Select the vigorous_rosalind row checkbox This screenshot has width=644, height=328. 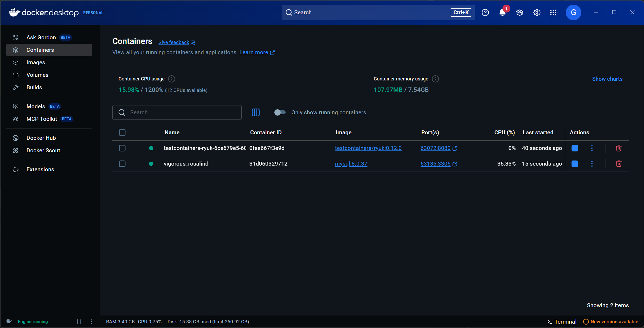click(122, 164)
